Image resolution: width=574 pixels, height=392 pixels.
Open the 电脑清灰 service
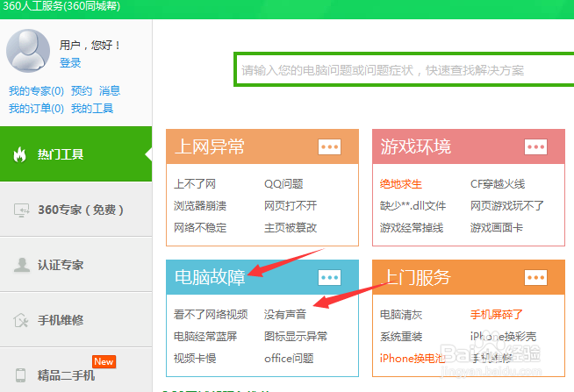[x=401, y=314]
